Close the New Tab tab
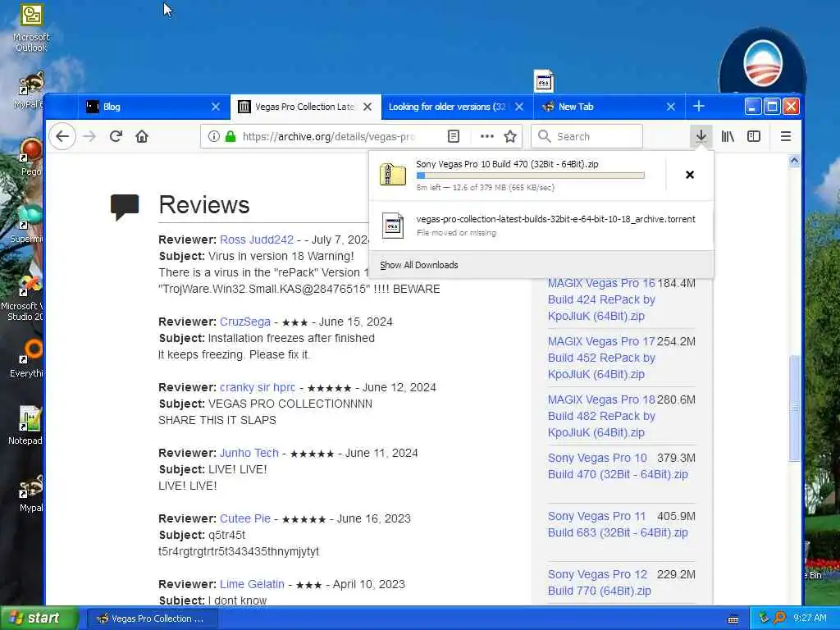 click(671, 107)
